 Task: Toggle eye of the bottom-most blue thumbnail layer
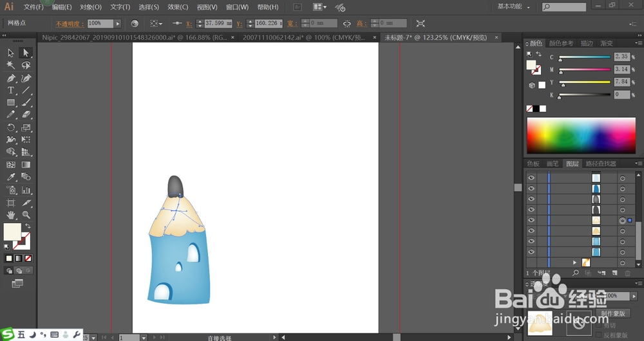[531, 252]
